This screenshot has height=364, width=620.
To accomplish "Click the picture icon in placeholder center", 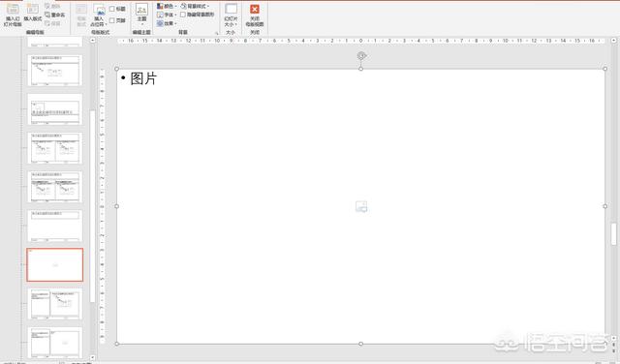I will pyautogui.click(x=361, y=206).
